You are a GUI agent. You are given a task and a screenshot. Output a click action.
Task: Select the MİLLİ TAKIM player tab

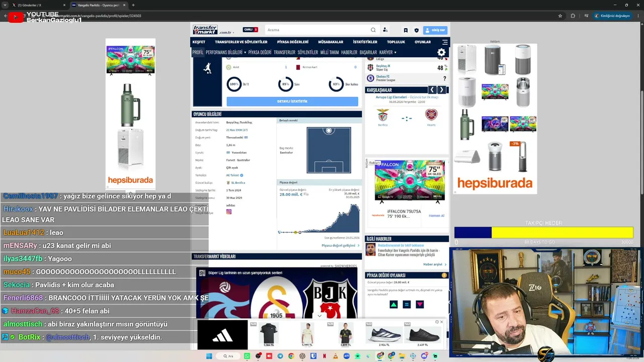[330, 52]
